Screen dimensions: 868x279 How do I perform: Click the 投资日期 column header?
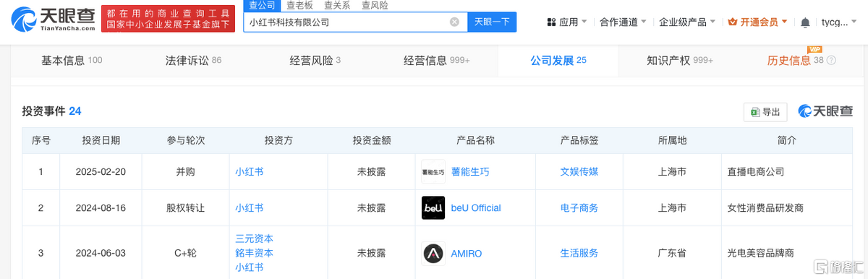click(101, 140)
